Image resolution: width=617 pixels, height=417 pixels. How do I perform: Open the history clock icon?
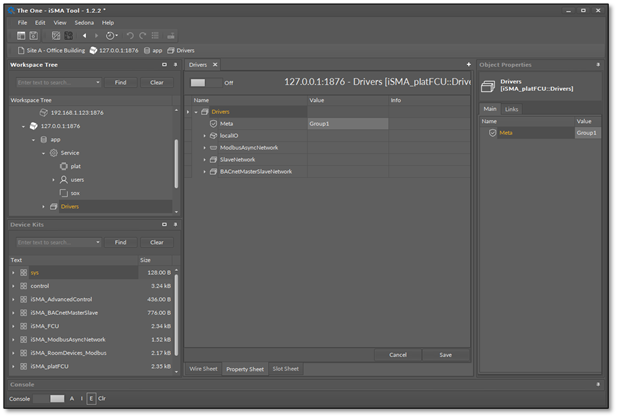(x=110, y=36)
